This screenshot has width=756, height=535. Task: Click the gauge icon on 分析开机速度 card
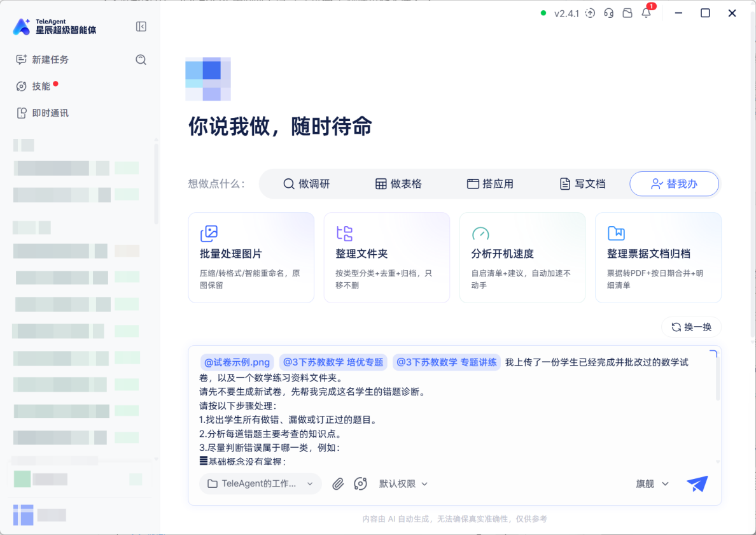pyautogui.click(x=480, y=234)
